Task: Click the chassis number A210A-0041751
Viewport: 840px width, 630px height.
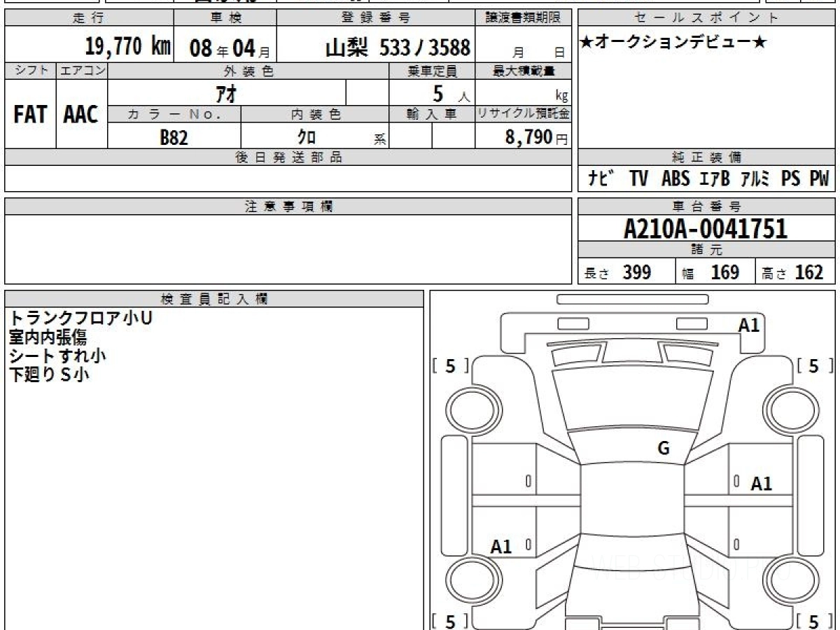Action: (x=706, y=227)
